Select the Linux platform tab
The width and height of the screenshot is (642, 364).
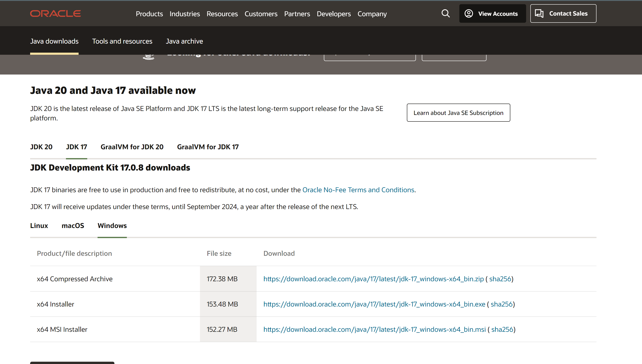[x=39, y=225]
